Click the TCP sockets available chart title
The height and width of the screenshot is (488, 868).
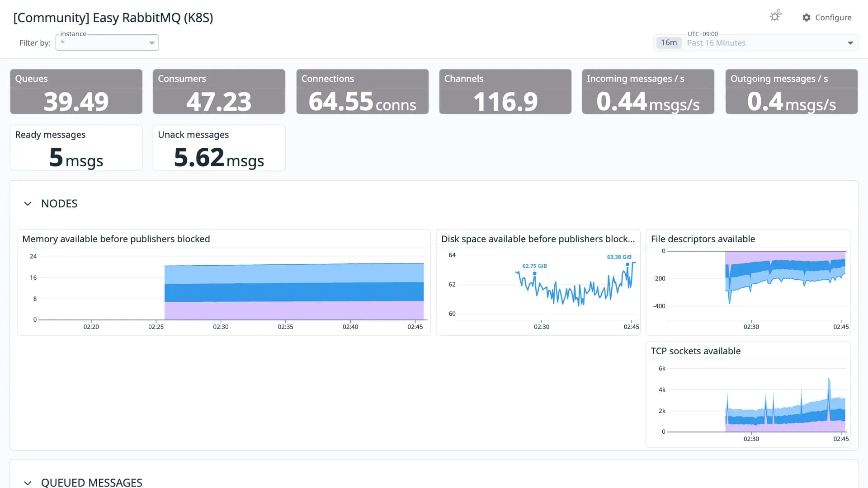696,351
